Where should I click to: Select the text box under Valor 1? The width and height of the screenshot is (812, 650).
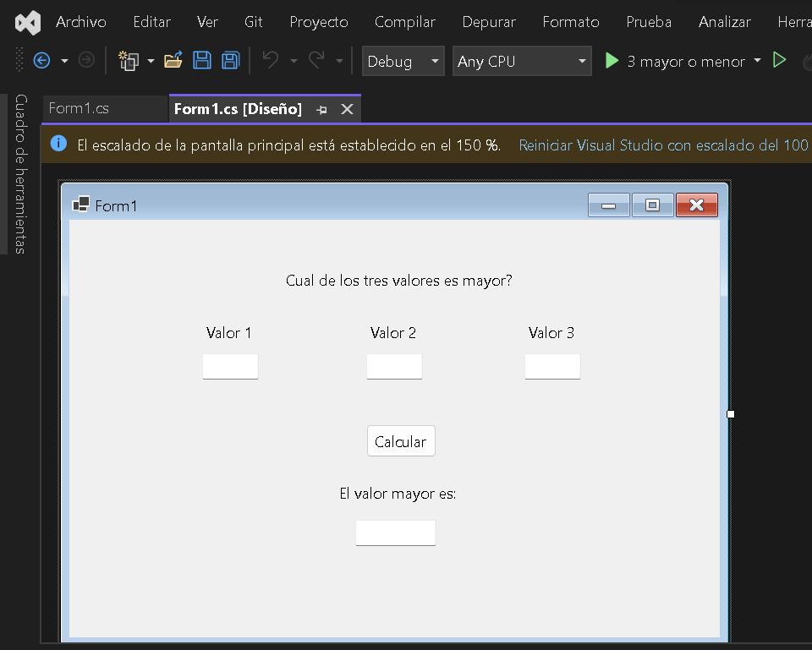pos(230,367)
